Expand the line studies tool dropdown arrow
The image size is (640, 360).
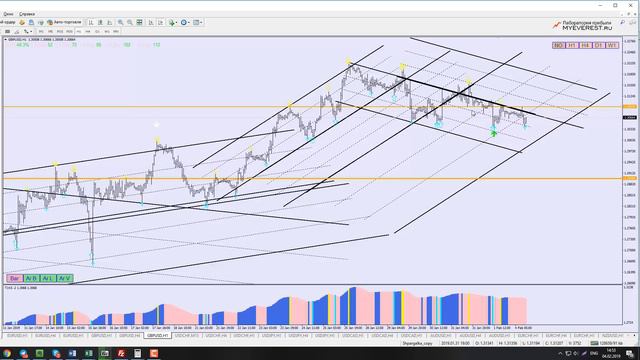point(31,31)
